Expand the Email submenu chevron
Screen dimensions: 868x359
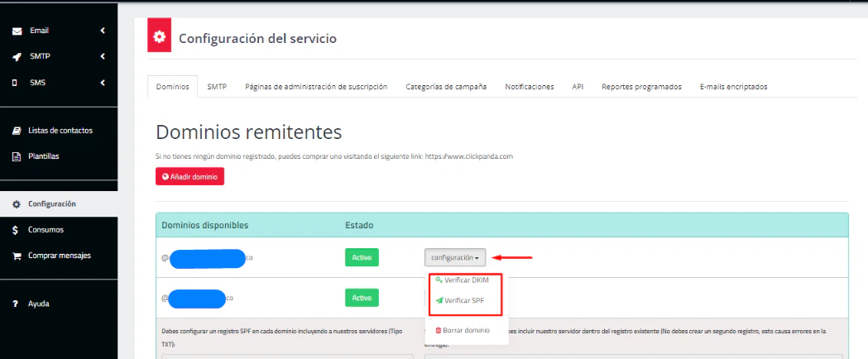pyautogui.click(x=103, y=31)
